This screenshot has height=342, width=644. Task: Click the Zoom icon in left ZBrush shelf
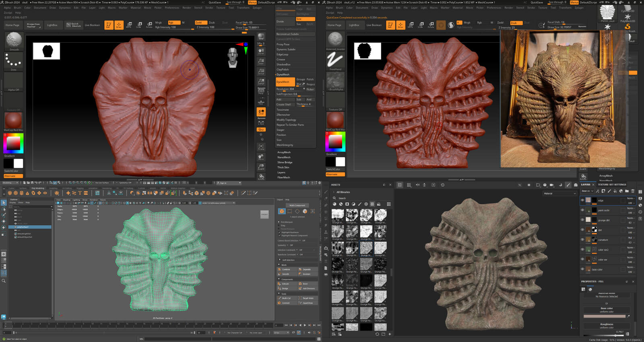click(261, 61)
